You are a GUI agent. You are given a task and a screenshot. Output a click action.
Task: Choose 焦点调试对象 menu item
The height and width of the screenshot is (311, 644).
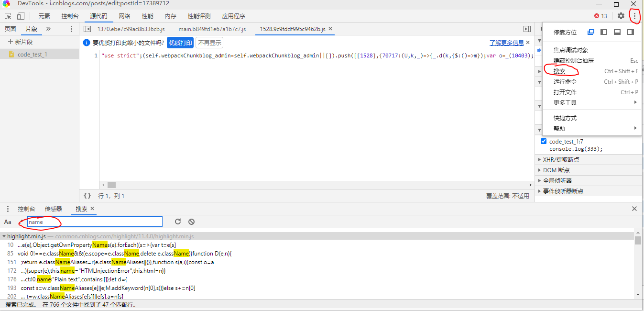click(x=592, y=50)
